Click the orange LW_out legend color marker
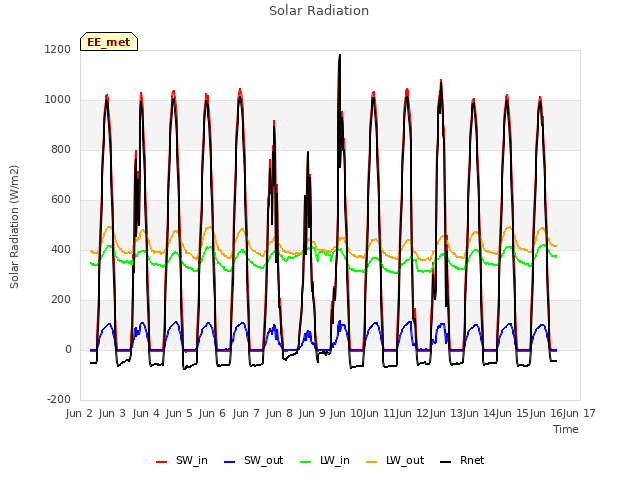The height and width of the screenshot is (480, 640). [x=372, y=462]
